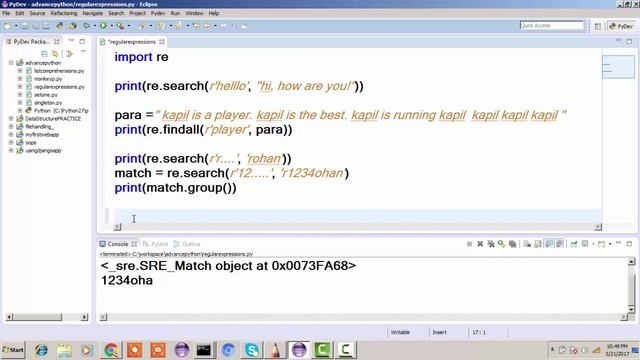Click the Remove All Terminated Launches icon

point(491,244)
